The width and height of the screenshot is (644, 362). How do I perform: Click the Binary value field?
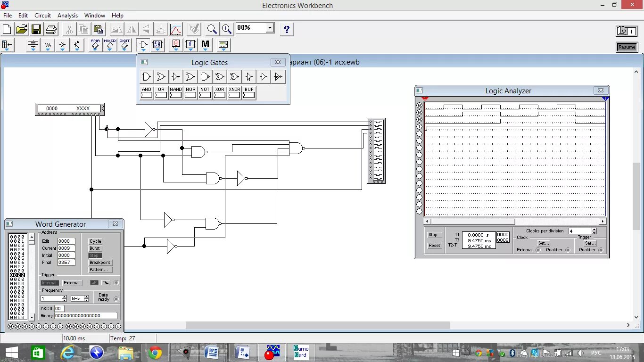[x=86, y=316]
